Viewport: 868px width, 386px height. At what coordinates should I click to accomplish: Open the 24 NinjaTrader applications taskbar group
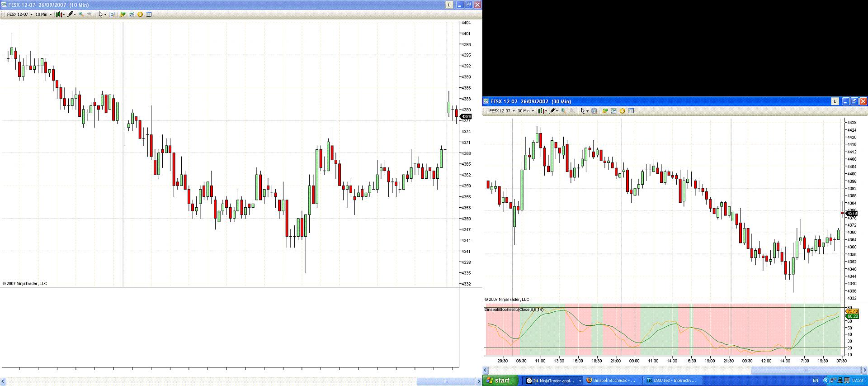click(x=553, y=381)
